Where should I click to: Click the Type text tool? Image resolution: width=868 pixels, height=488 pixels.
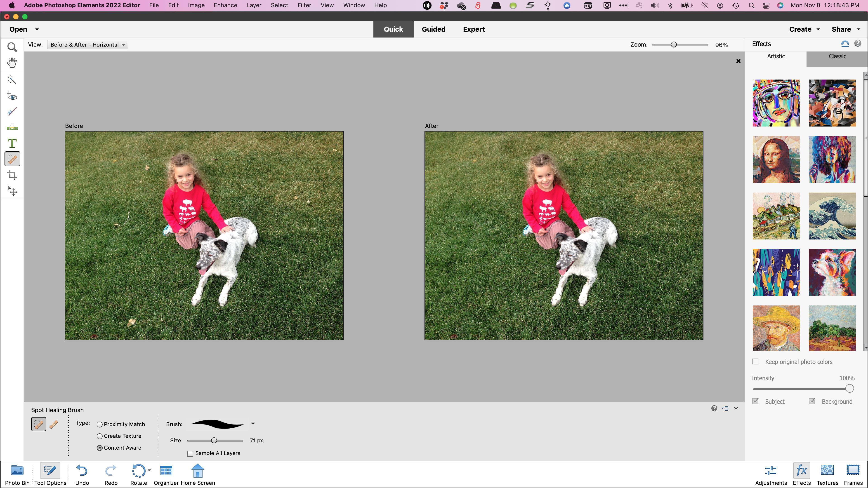click(x=12, y=143)
